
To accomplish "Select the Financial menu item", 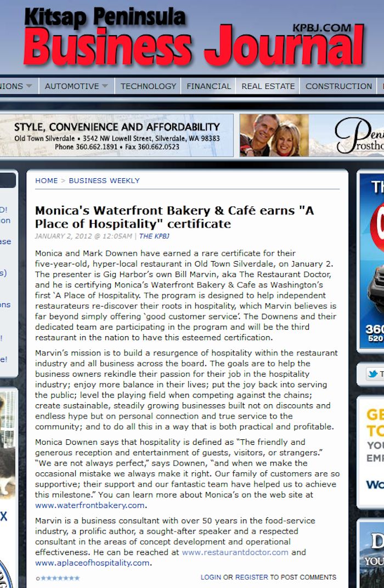I will [208, 86].
